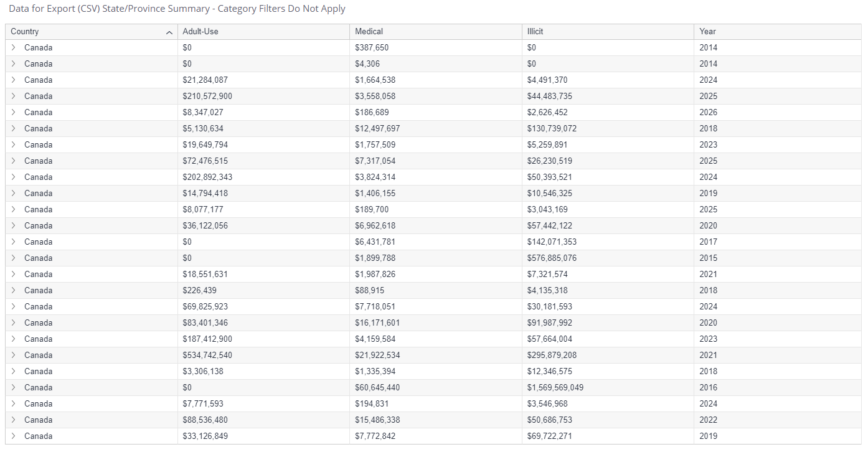Sort by the Adult-Use column header
The width and height of the screenshot is (868, 452).
[200, 32]
